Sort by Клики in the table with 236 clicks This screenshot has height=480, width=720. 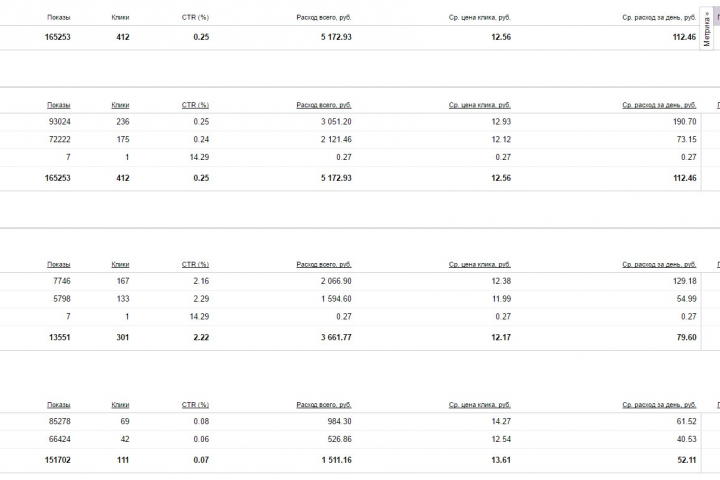120,105
